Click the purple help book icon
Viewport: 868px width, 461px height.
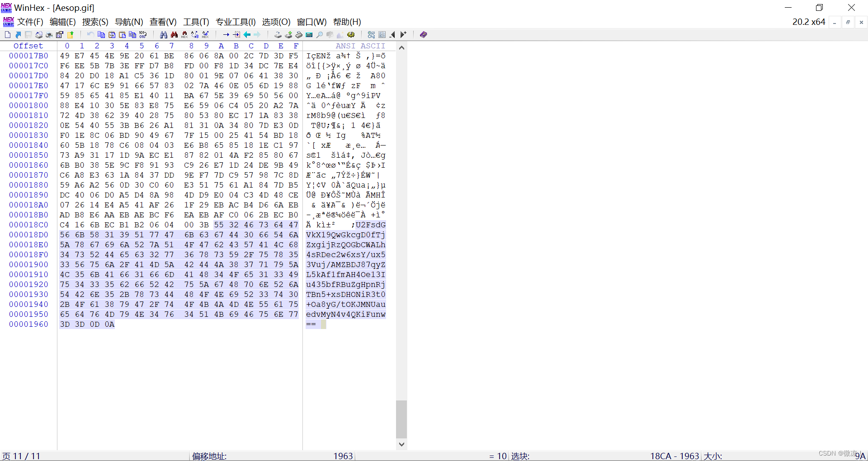point(424,34)
